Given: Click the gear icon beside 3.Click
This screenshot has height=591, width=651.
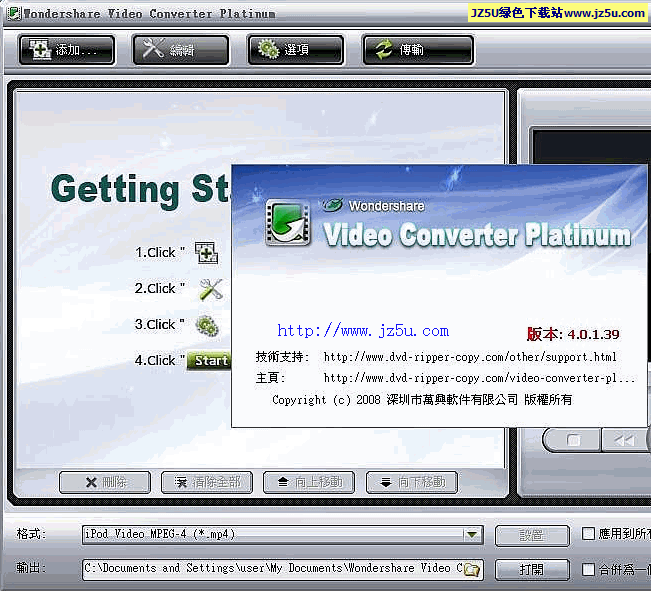Looking at the screenshot, I should [207, 326].
